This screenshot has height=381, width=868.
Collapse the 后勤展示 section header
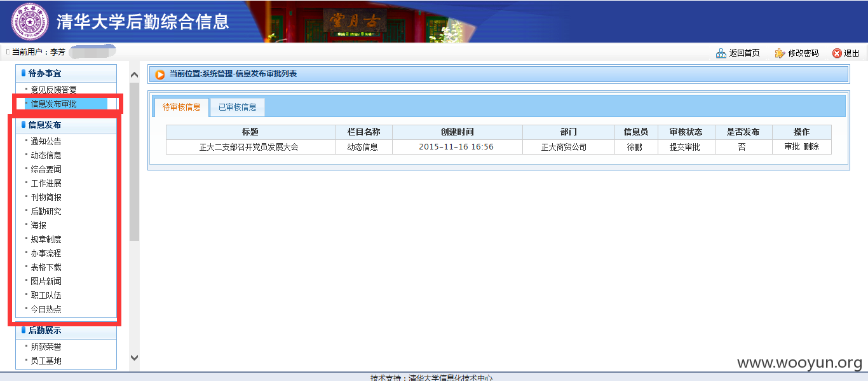pos(66,330)
